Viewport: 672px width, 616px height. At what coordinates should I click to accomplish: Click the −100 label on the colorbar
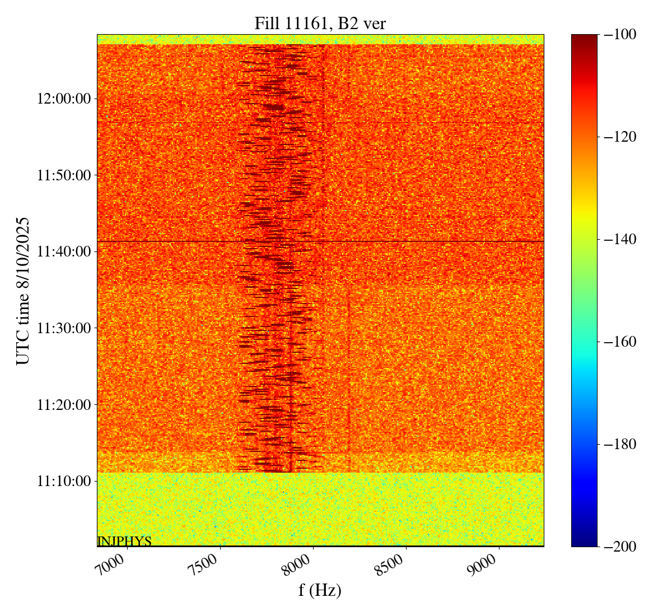620,34
